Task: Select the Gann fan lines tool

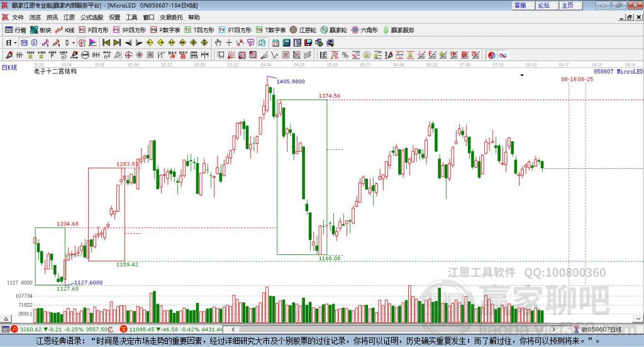Action: [x=231, y=55]
